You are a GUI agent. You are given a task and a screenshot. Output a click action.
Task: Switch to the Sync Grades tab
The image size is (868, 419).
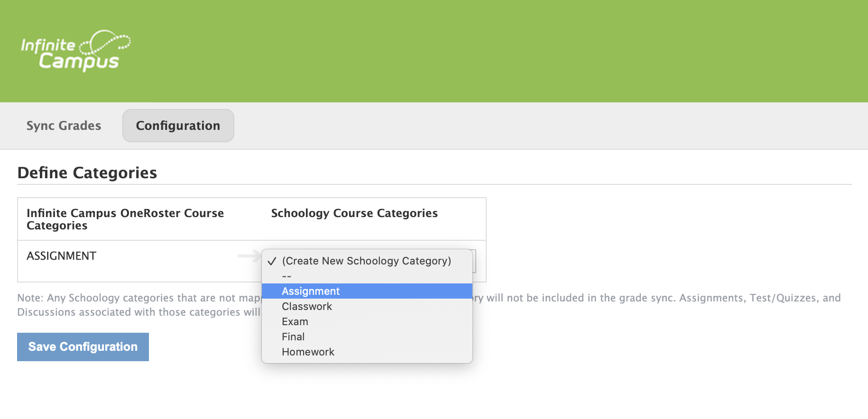(x=64, y=126)
